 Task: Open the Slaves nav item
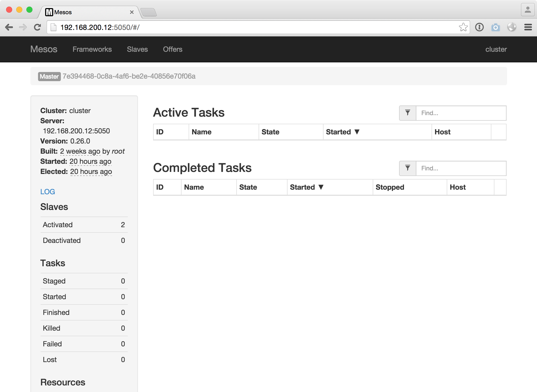click(137, 49)
